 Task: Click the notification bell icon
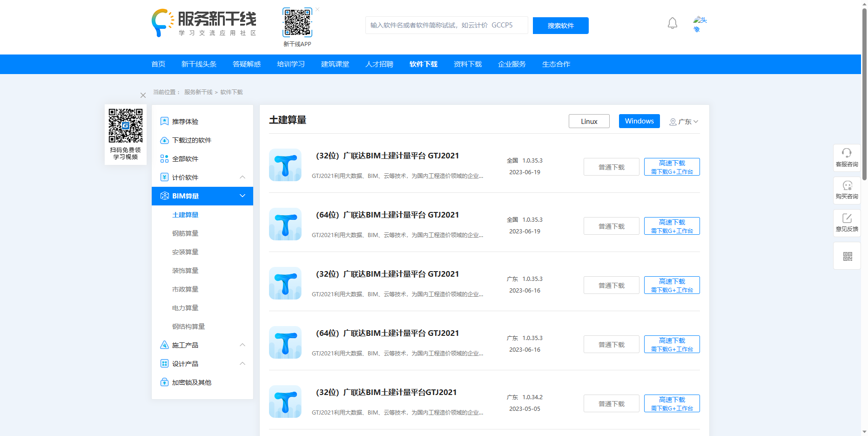point(673,23)
